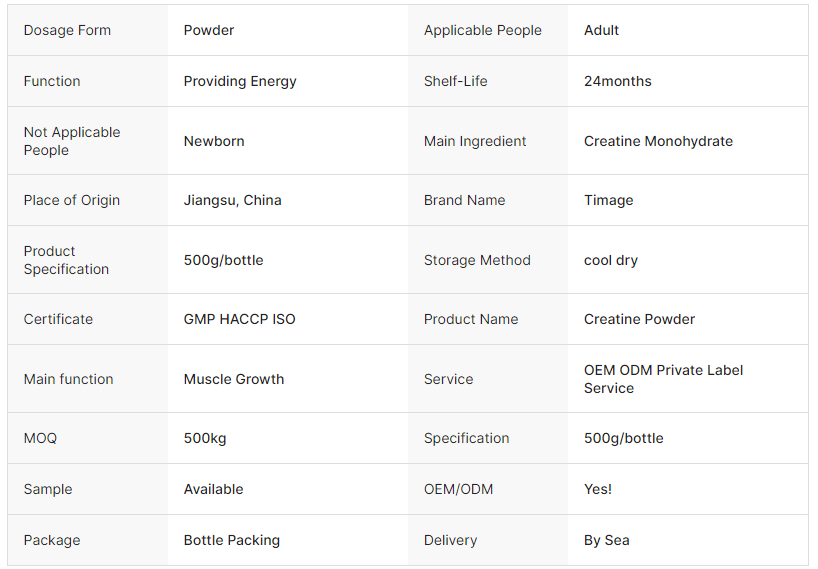
Task: Select the "Powder" value cell
Action: [209, 30]
